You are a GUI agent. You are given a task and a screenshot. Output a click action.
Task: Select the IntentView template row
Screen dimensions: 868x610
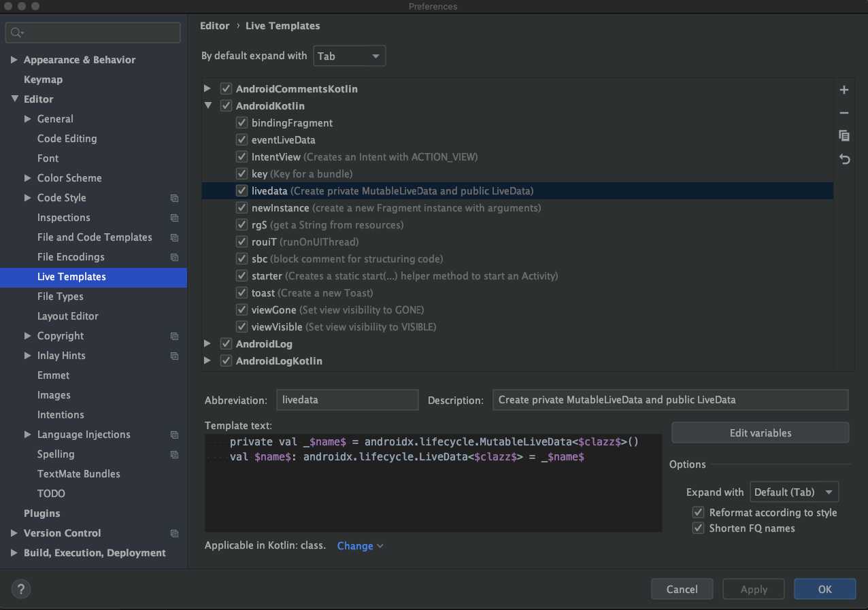pos(518,157)
